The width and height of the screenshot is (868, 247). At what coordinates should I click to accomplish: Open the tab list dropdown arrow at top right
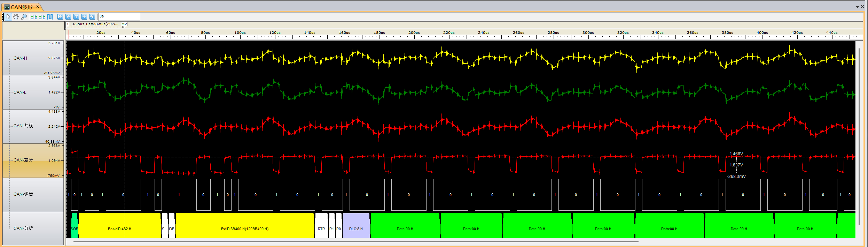[x=857, y=7]
